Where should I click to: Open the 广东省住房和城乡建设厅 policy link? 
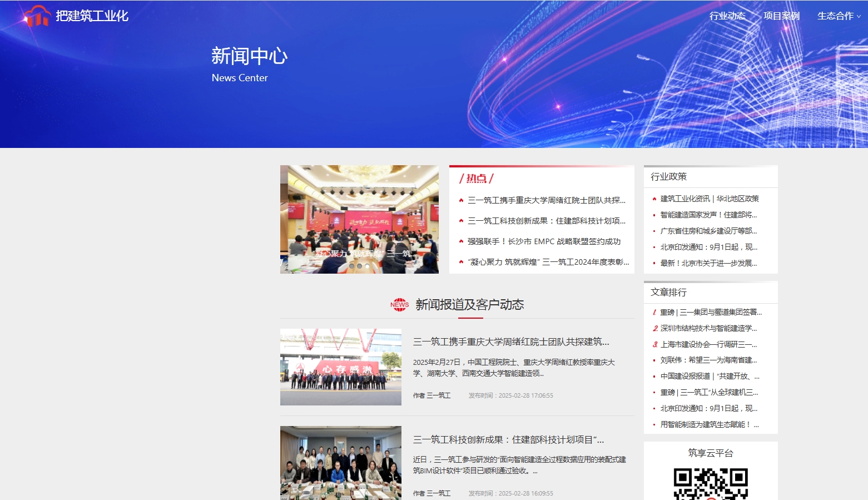[708, 231]
